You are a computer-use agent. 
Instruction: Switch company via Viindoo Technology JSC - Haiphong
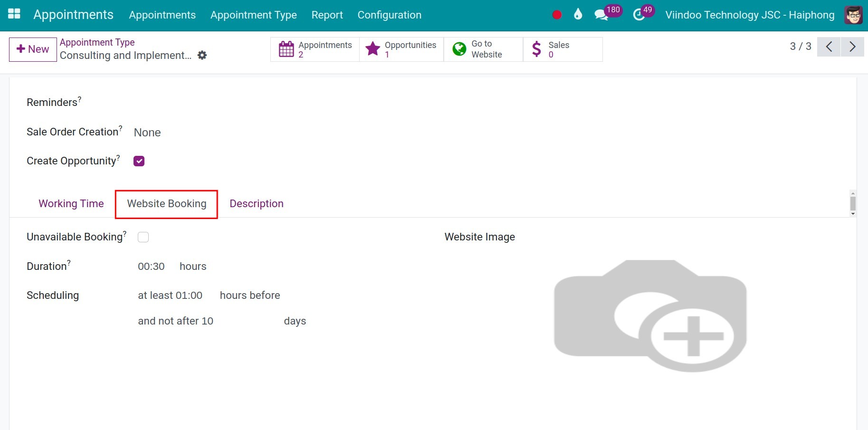tap(750, 15)
